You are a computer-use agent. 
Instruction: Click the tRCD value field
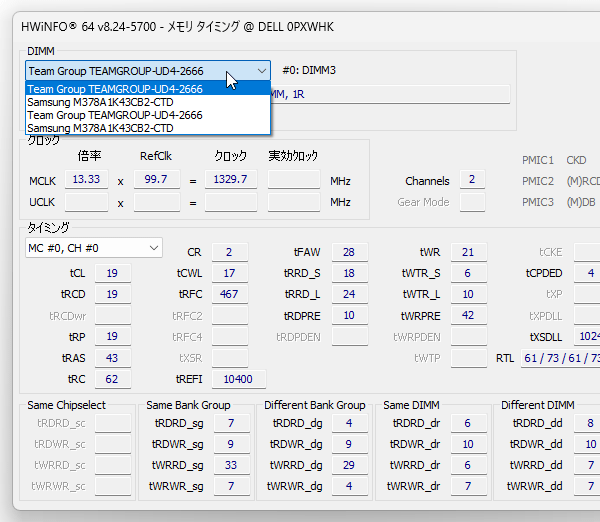click(112, 294)
